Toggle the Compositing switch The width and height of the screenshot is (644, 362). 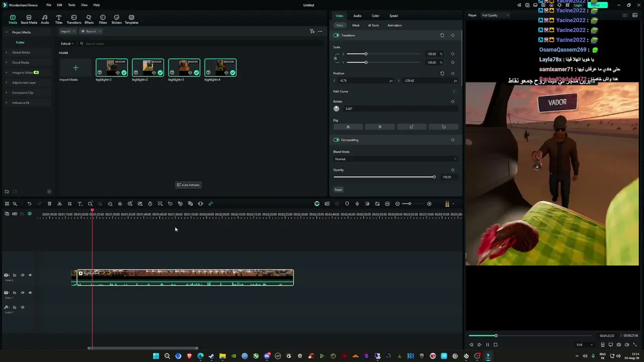336,140
